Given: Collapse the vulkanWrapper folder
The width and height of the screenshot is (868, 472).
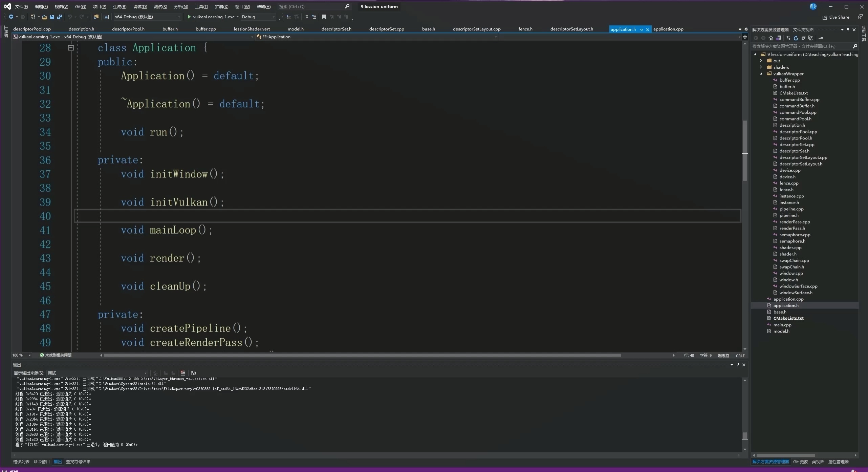Looking at the screenshot, I should tap(761, 73).
